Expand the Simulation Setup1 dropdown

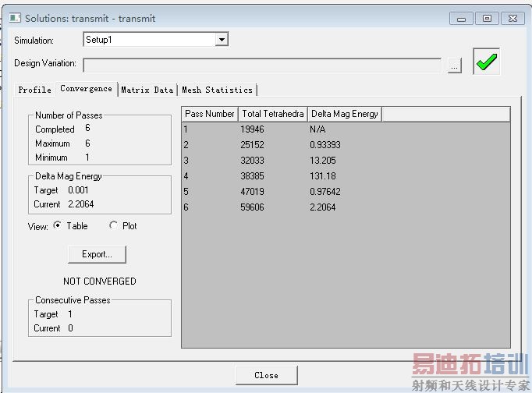point(222,39)
